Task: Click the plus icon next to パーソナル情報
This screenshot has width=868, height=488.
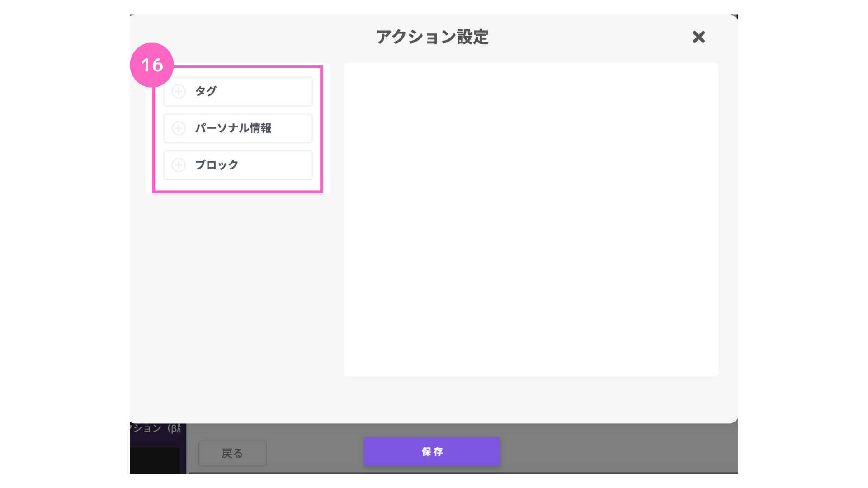Action: (179, 128)
